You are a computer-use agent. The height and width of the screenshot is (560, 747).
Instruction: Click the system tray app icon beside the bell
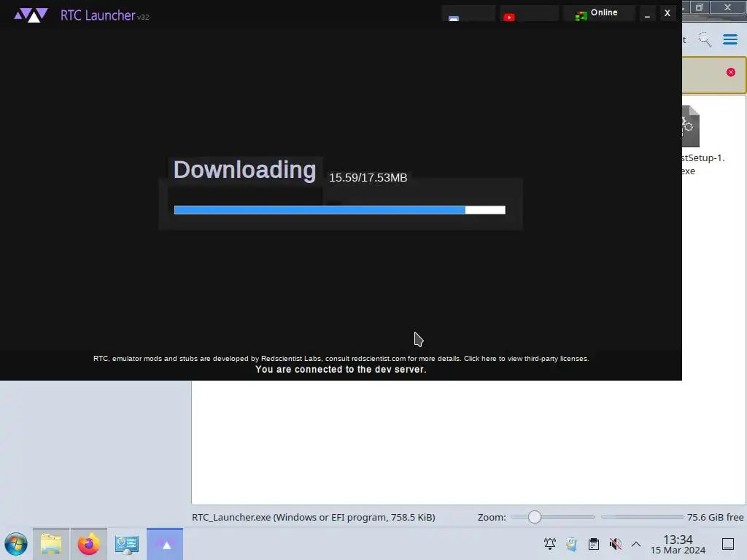click(x=572, y=544)
